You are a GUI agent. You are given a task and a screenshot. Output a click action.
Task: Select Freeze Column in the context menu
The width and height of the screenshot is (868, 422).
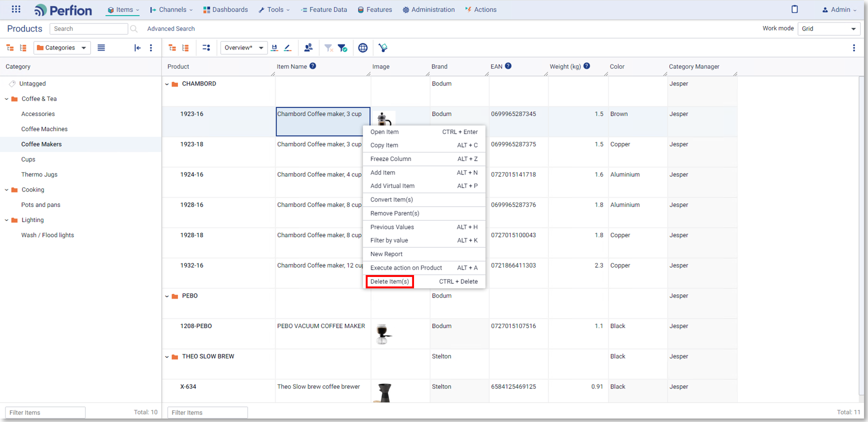pyautogui.click(x=424, y=159)
